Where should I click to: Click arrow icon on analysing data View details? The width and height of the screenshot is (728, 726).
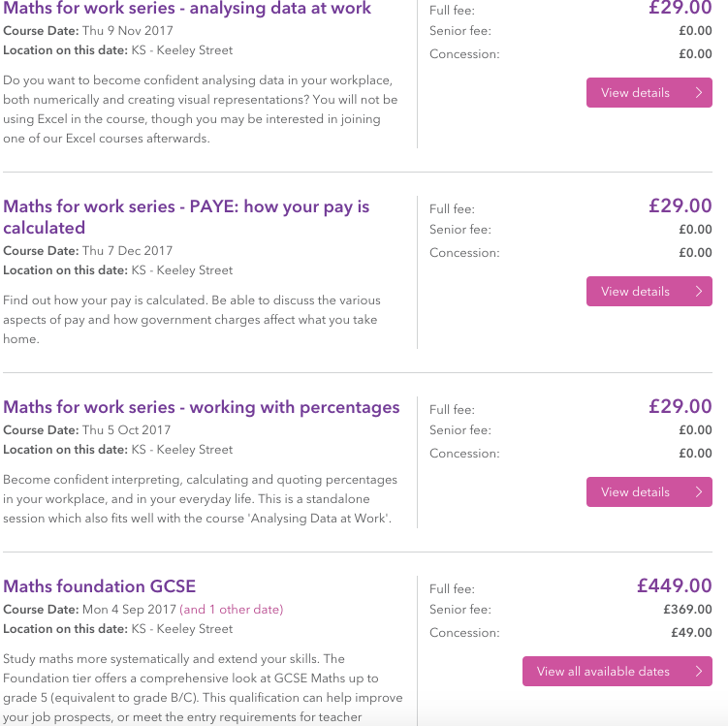699,93
